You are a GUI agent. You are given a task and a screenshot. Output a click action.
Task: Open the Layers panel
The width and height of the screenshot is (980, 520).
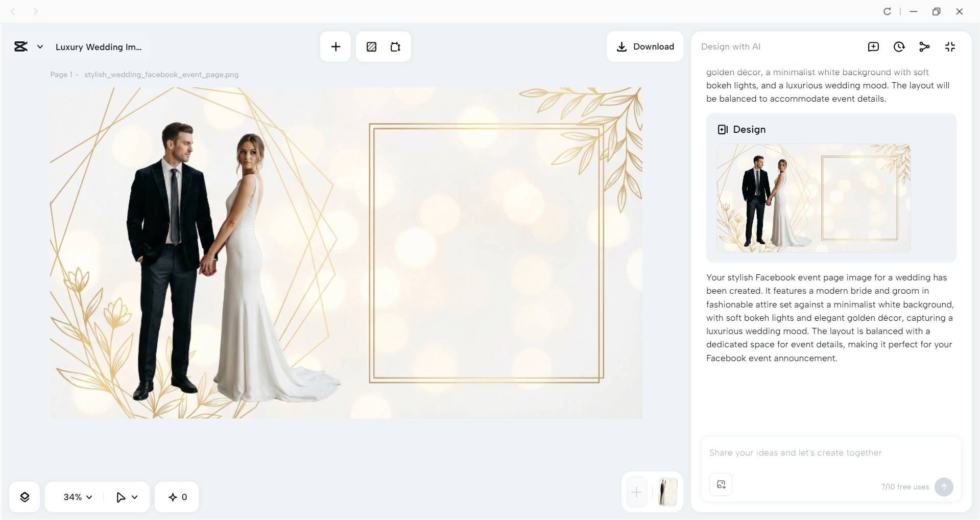24,497
